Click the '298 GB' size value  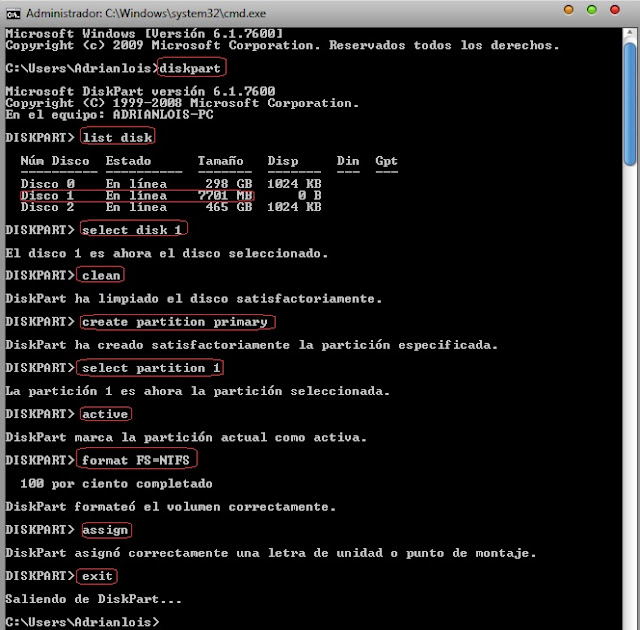click(x=229, y=184)
